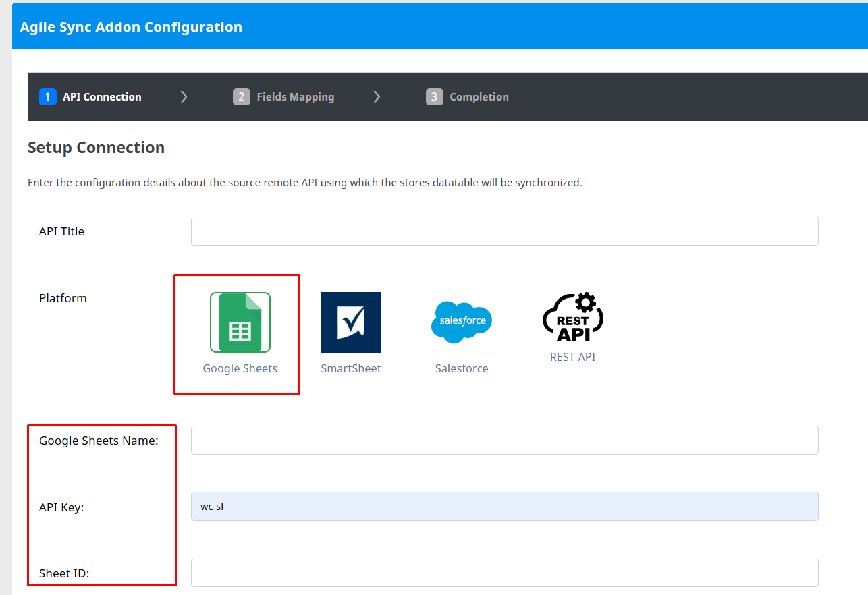The width and height of the screenshot is (868, 595).
Task: Click the step 1 number badge
Action: coord(48,97)
